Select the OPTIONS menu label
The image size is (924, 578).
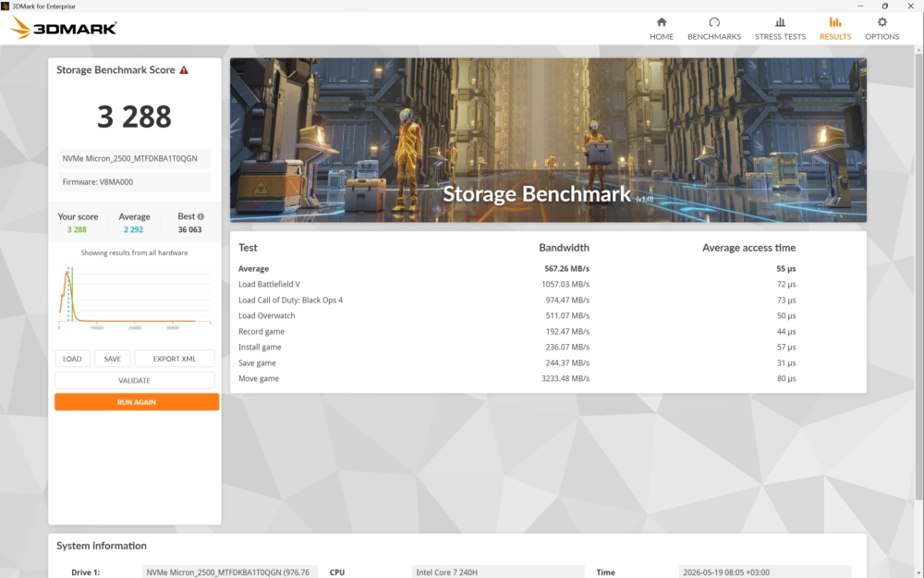pyautogui.click(x=881, y=37)
